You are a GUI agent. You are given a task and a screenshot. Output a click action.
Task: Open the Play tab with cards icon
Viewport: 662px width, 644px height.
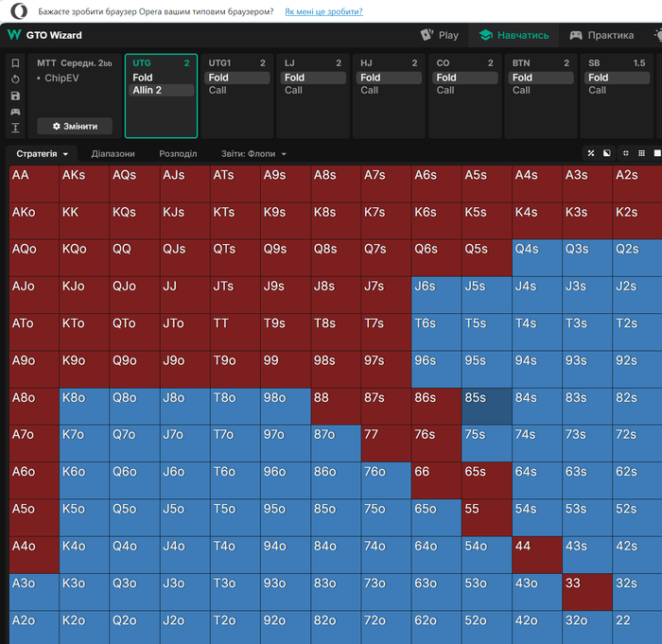[439, 35]
